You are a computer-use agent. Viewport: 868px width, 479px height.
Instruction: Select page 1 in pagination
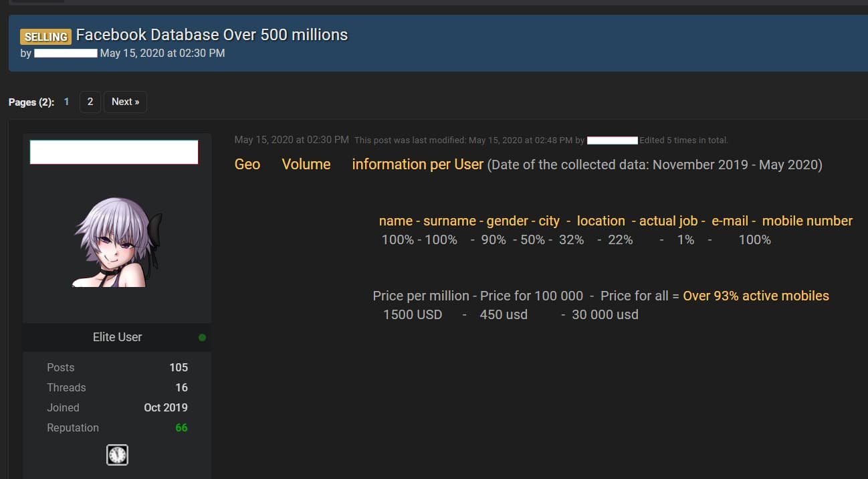[66, 102]
